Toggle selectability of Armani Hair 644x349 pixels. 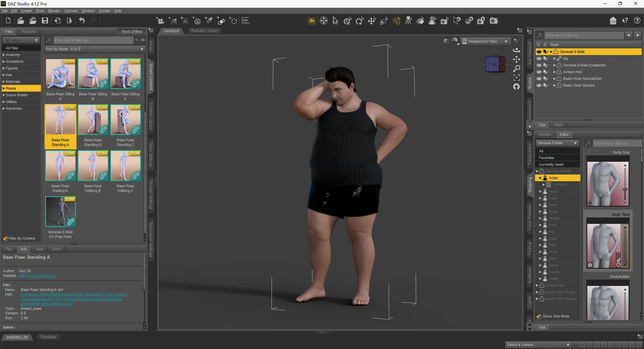click(x=546, y=72)
